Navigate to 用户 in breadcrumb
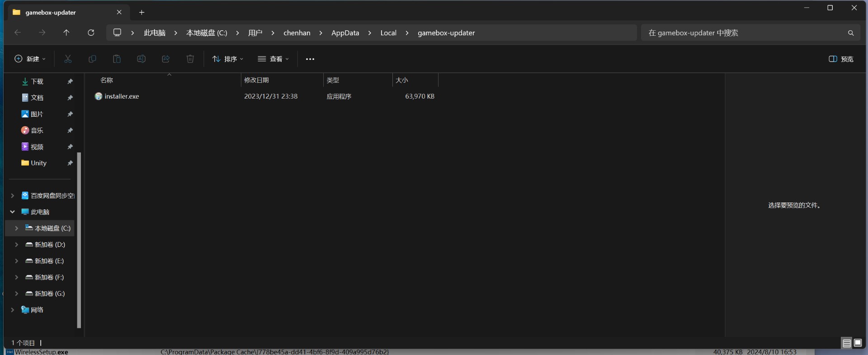 coord(255,33)
